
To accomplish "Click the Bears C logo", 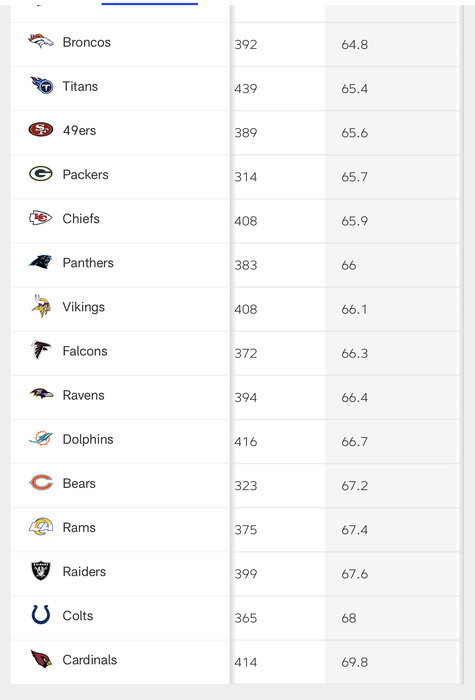I will click(41, 483).
